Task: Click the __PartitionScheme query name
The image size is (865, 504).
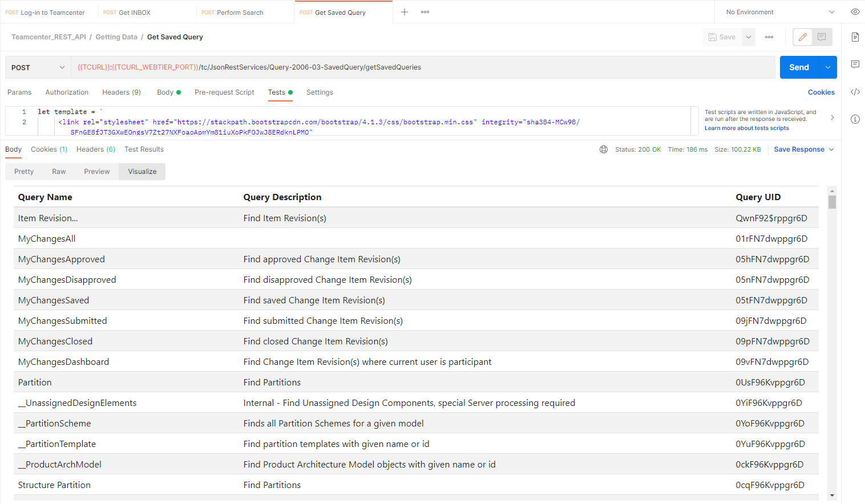Action: pos(54,424)
